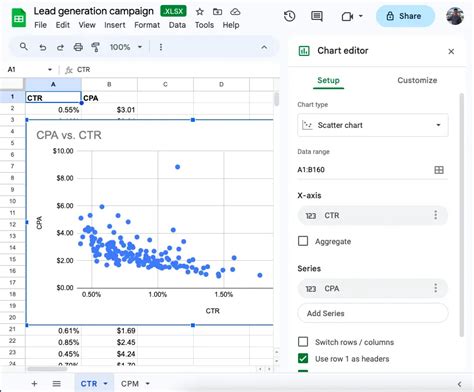
Task: Toggle the Switch rows / columns checkbox
Action: (303, 342)
